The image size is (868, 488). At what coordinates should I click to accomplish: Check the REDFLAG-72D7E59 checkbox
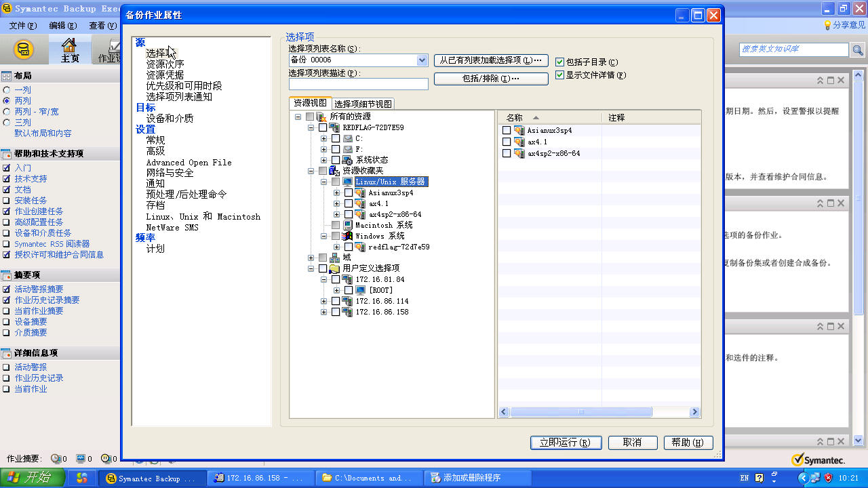pyautogui.click(x=323, y=128)
